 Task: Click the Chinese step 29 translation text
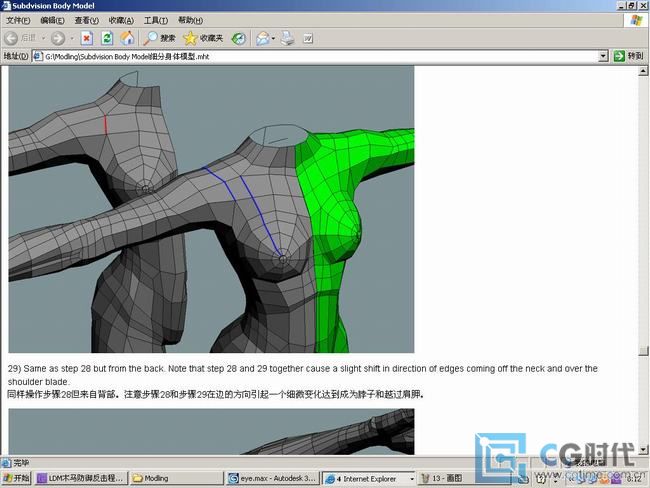pos(216,394)
